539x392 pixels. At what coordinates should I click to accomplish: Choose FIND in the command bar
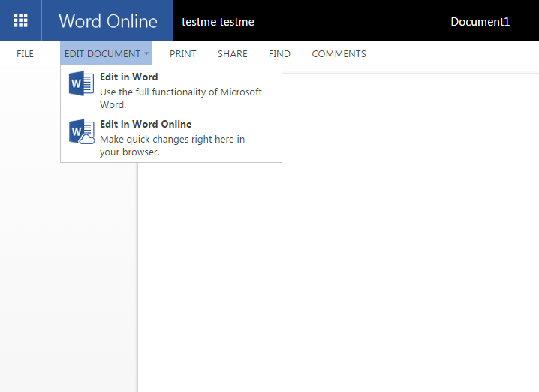point(279,53)
